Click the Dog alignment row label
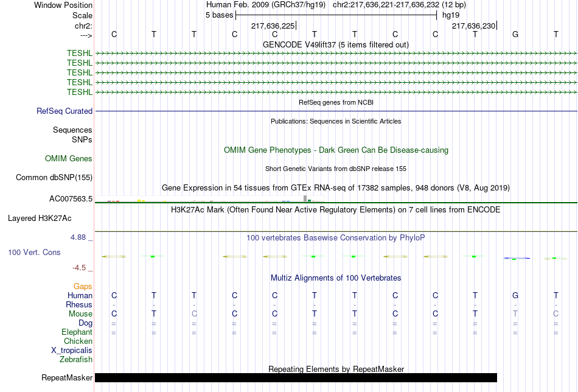Image resolution: width=578 pixels, height=392 pixels. (x=85, y=323)
